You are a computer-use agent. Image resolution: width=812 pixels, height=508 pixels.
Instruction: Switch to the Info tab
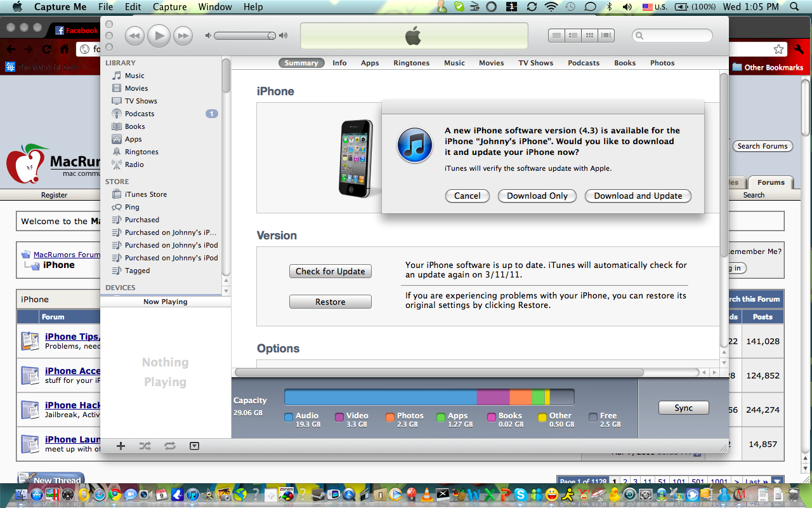pyautogui.click(x=339, y=63)
